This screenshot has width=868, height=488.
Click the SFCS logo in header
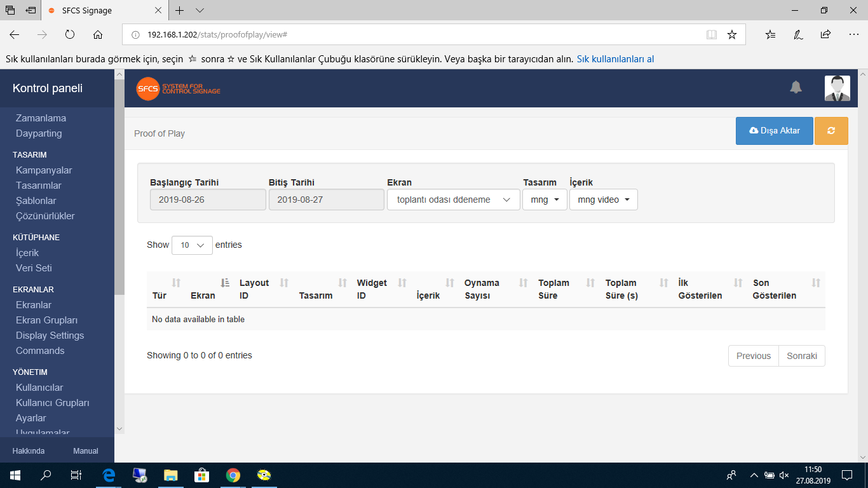(179, 88)
